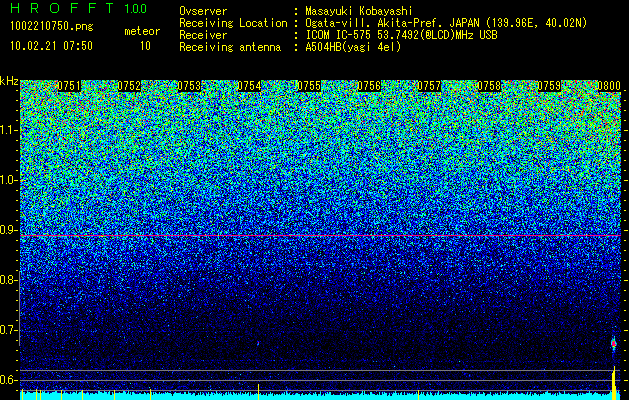Click the date stamp 10.02.21 07:50
The width and height of the screenshot is (629, 400).
click(51, 46)
